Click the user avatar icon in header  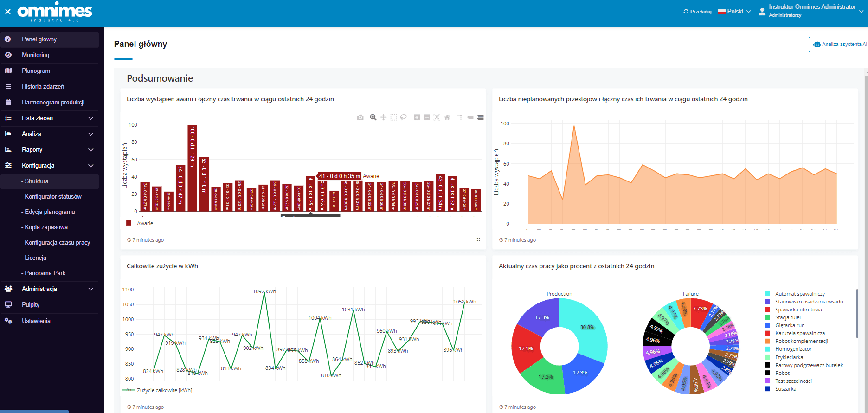pyautogui.click(x=762, y=12)
